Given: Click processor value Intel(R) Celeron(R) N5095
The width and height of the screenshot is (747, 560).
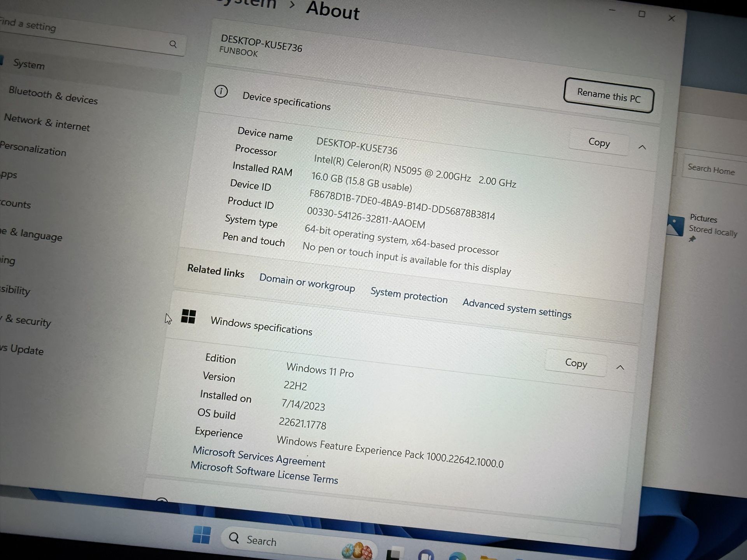Looking at the screenshot, I should [415, 171].
